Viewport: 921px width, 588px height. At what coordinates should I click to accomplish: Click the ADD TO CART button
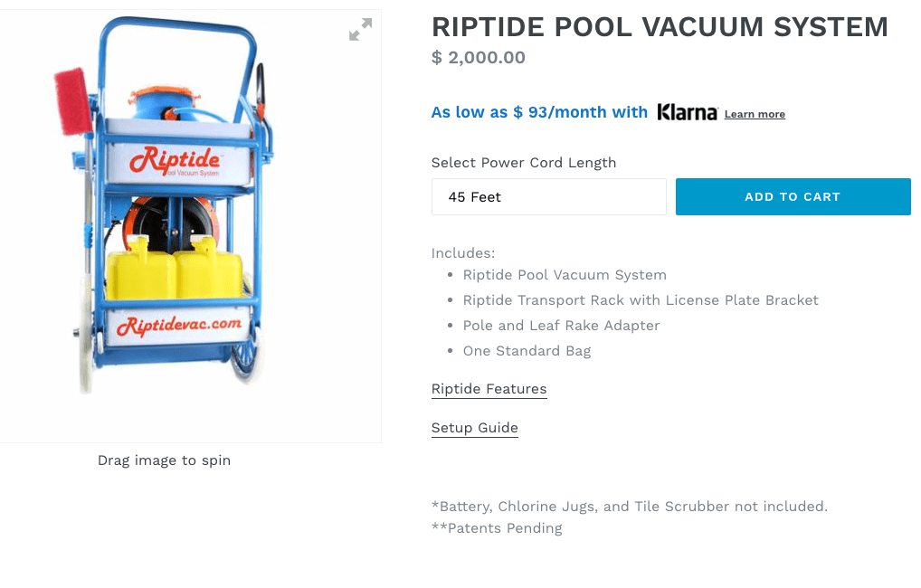pyautogui.click(x=793, y=197)
